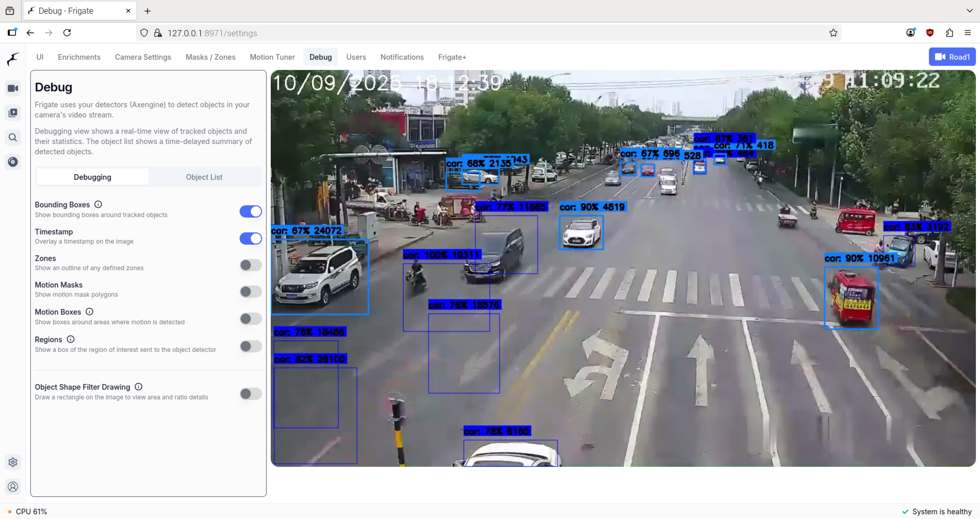Click the Regions info icon
The height and width of the screenshot is (519, 980).
coord(70,339)
